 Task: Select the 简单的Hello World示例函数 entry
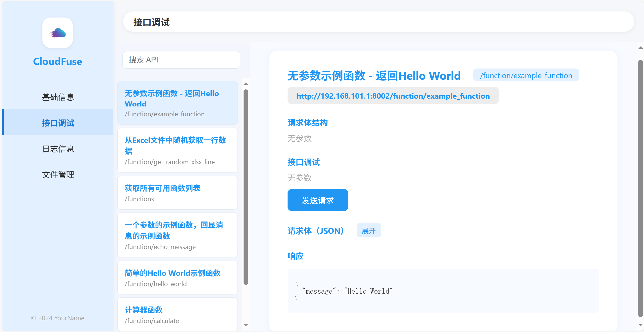pos(177,278)
